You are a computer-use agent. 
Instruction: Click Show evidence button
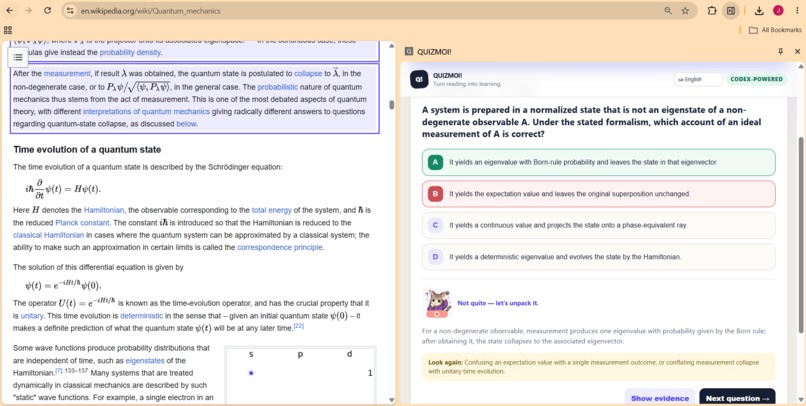[660, 398]
